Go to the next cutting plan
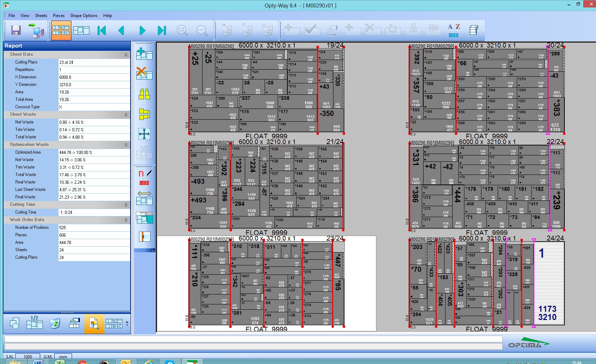This screenshot has height=364, width=596. pos(142,31)
